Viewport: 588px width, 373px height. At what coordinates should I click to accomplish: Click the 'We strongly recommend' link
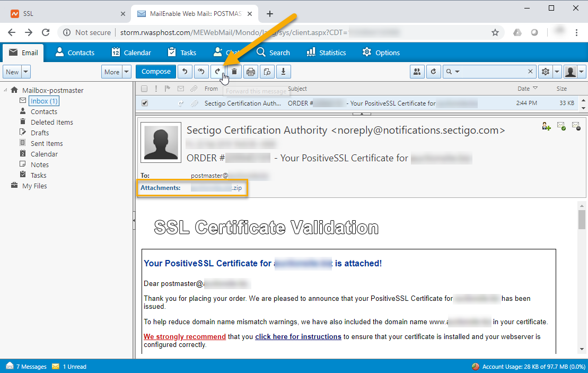point(185,336)
